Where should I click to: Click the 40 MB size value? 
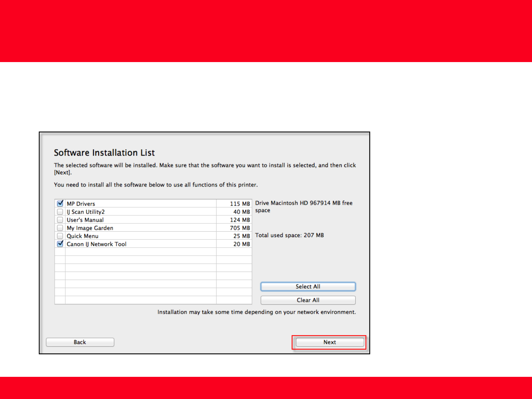(x=242, y=212)
